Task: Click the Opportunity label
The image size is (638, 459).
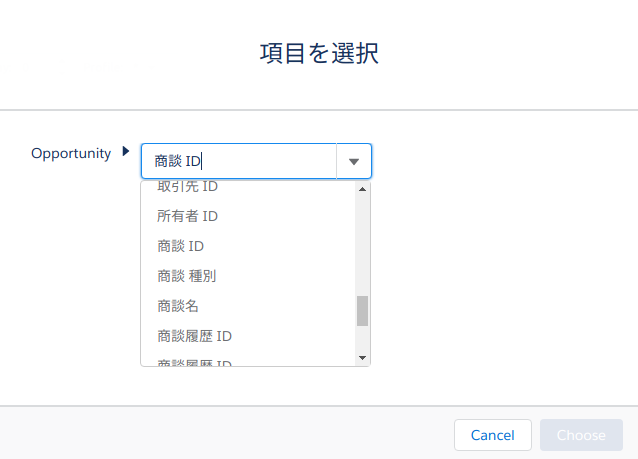Action: pyautogui.click(x=71, y=153)
